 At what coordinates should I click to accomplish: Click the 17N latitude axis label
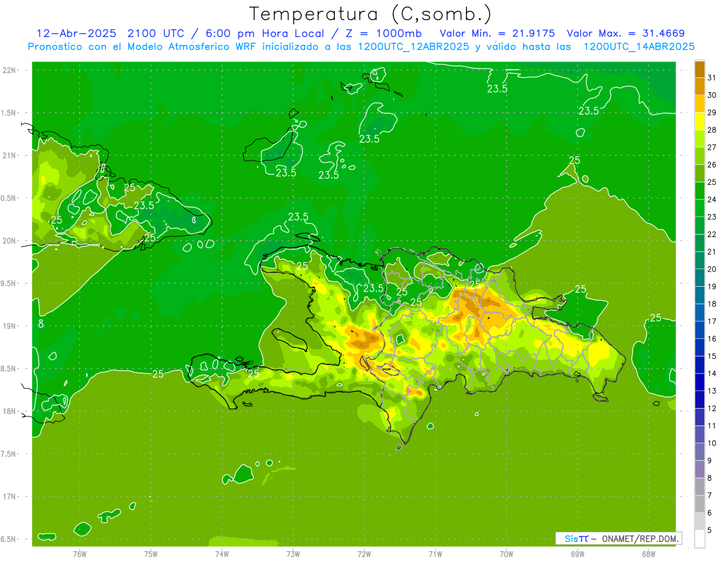click(x=9, y=497)
